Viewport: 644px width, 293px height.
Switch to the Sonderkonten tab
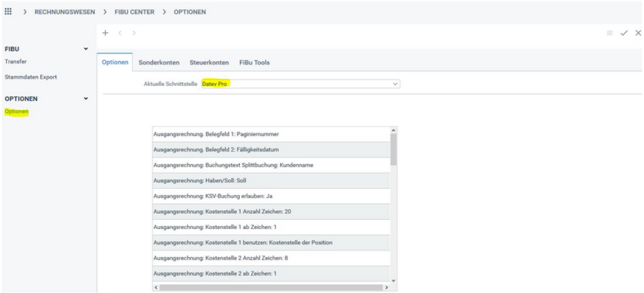pyautogui.click(x=159, y=63)
